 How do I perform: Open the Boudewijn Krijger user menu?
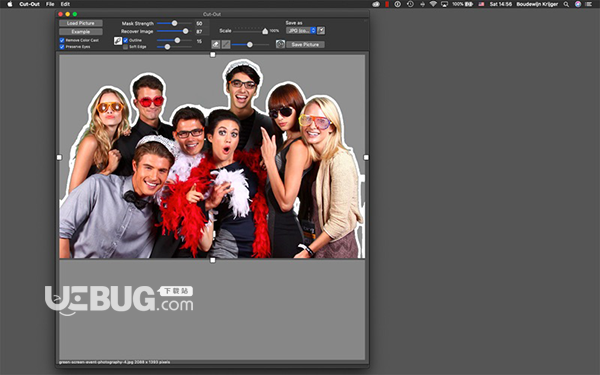pos(537,4)
